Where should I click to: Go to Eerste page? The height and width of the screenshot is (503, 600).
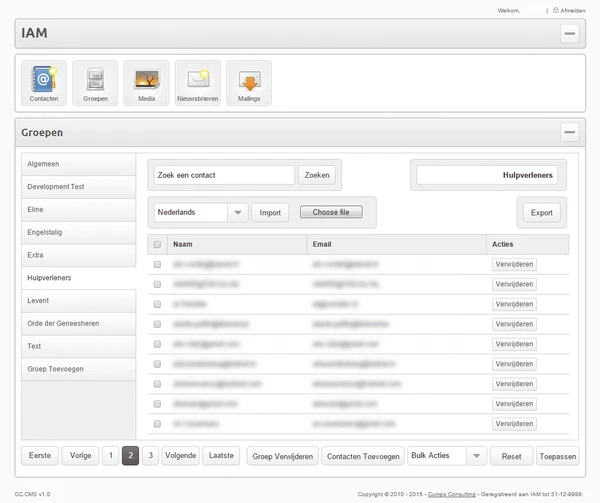[40, 456]
